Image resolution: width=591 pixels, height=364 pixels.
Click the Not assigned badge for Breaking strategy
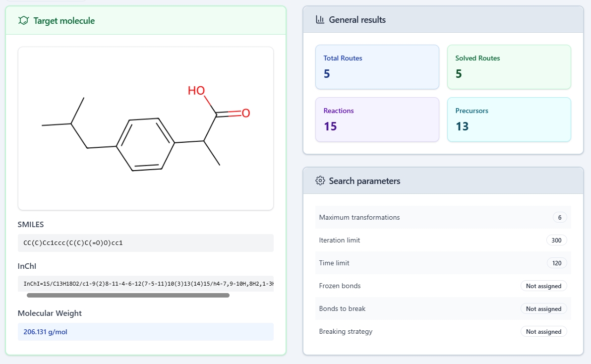(x=544, y=331)
